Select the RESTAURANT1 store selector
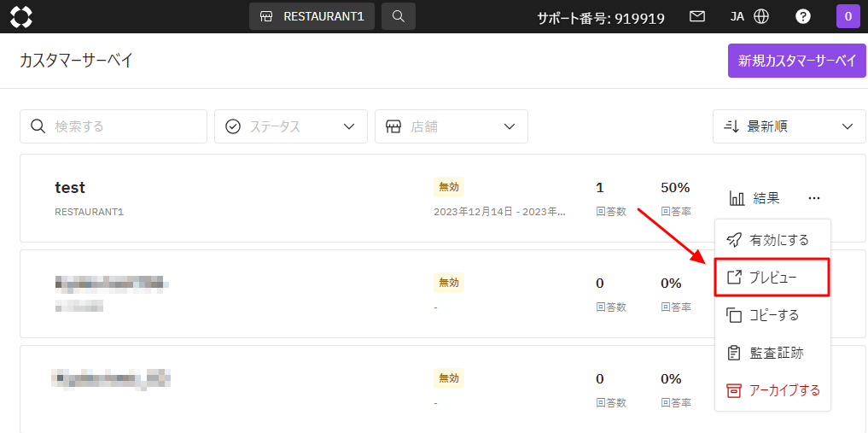Viewport: 868px width, 433px height. pyautogui.click(x=312, y=16)
